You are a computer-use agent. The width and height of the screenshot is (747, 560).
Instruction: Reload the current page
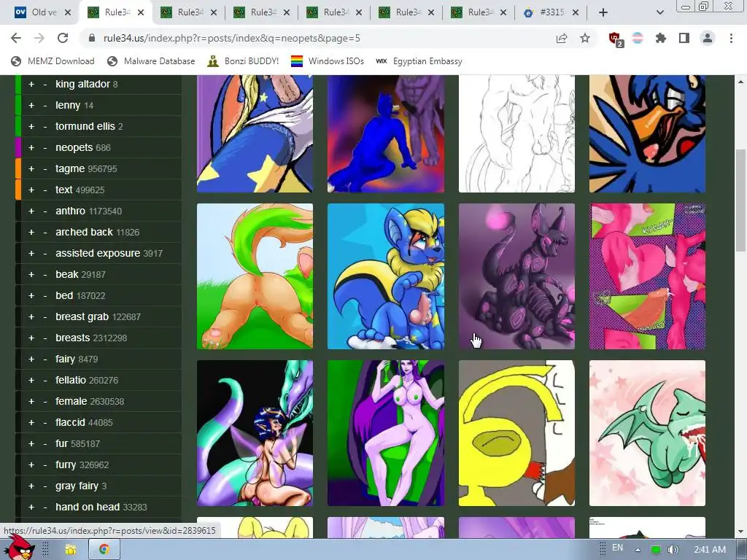click(x=63, y=38)
